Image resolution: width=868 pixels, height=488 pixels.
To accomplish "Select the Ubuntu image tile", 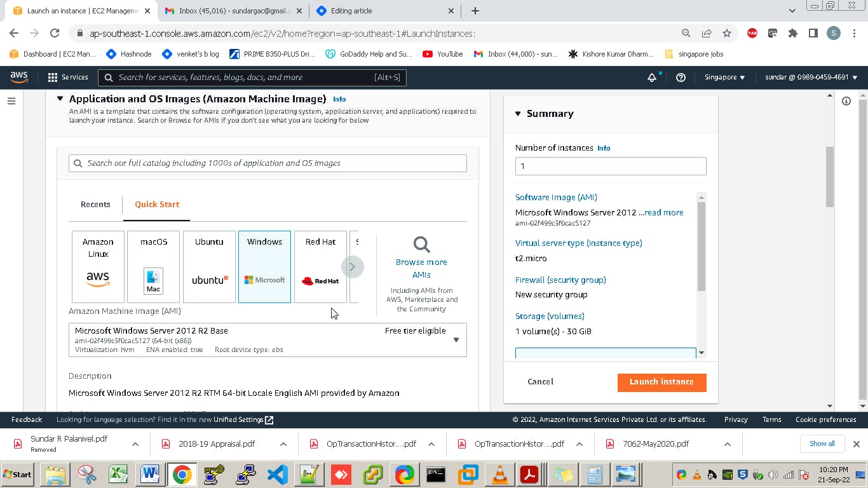I will [209, 266].
